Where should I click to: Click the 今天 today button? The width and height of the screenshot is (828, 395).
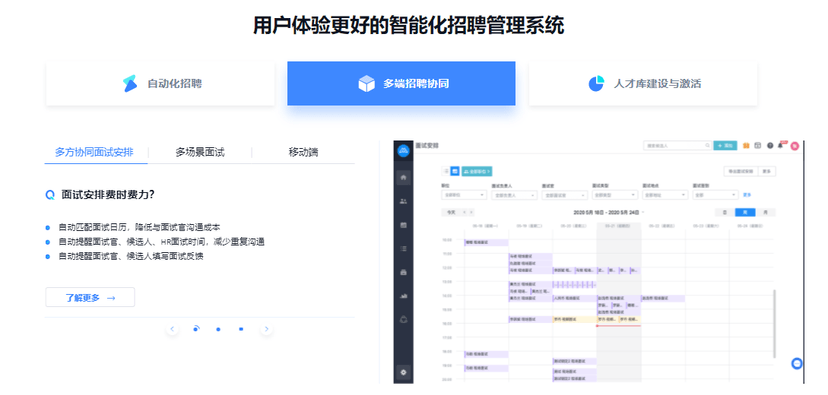[451, 212]
